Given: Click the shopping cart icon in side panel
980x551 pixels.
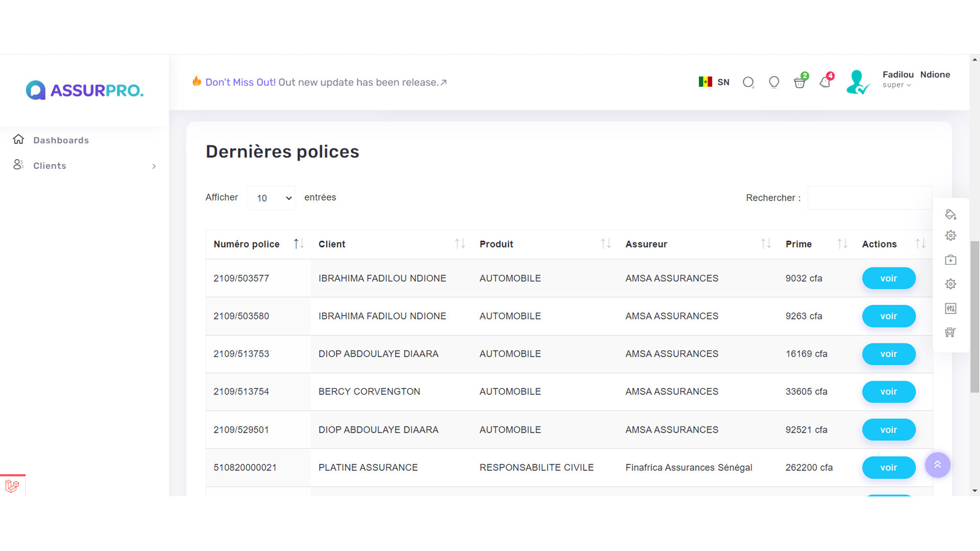Looking at the screenshot, I should 950,332.
